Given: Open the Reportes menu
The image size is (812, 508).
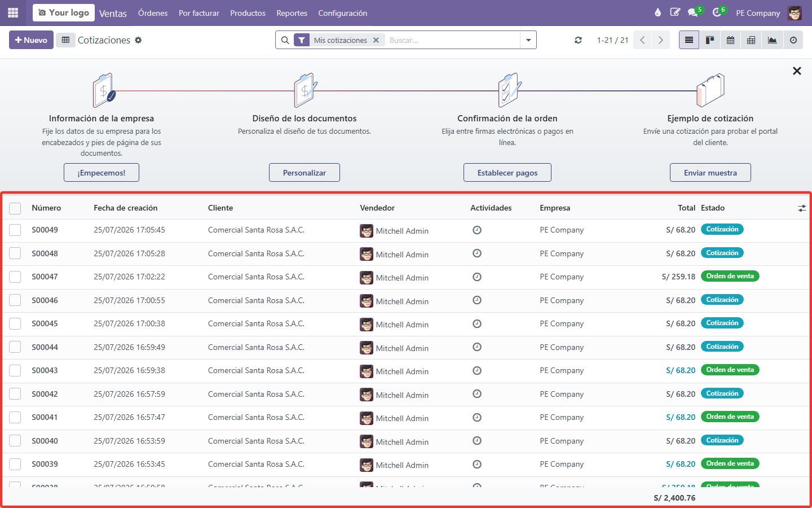Looking at the screenshot, I should tap(292, 13).
